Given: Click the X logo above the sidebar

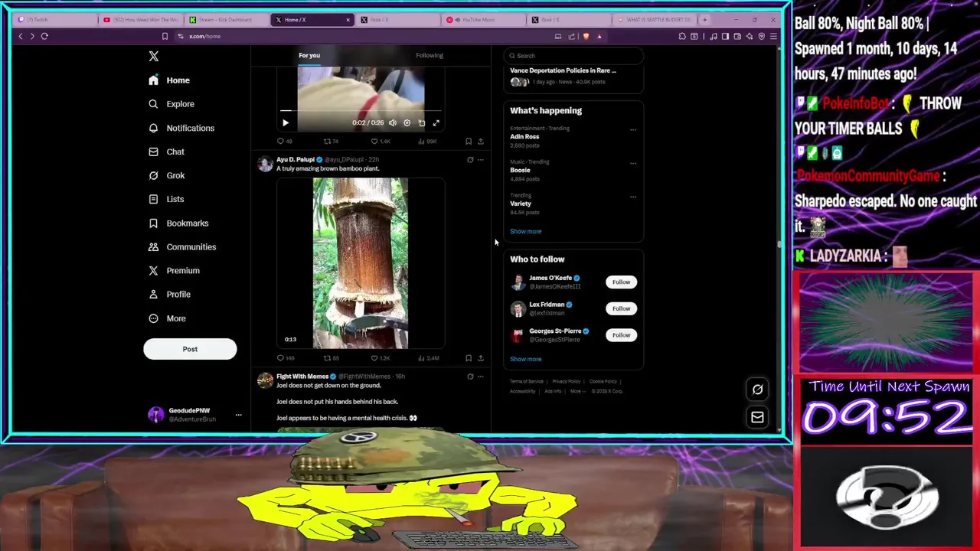Looking at the screenshot, I should [x=154, y=56].
